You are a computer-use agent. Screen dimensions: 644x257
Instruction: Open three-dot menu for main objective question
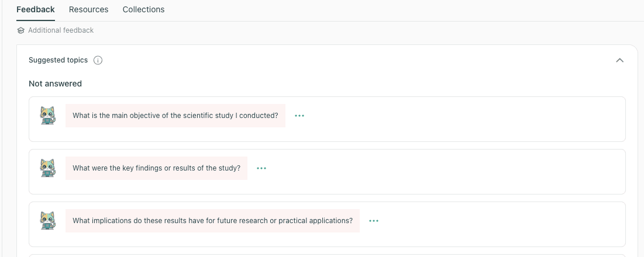coord(299,116)
